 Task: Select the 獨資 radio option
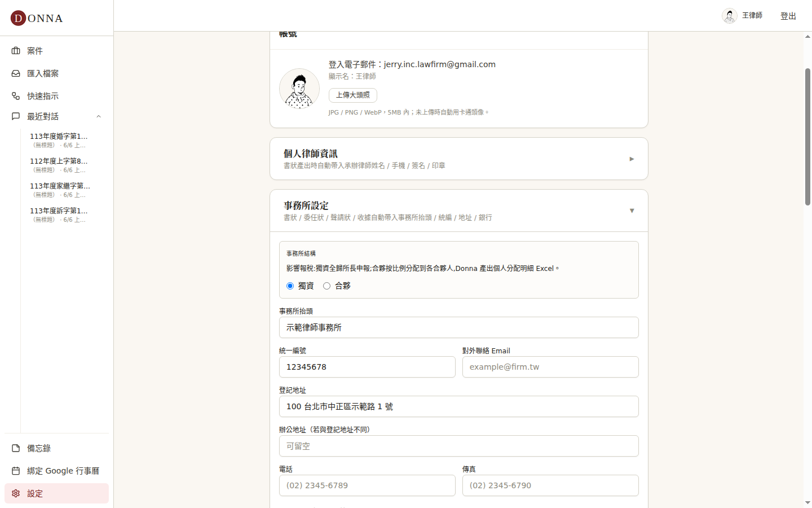click(x=290, y=286)
